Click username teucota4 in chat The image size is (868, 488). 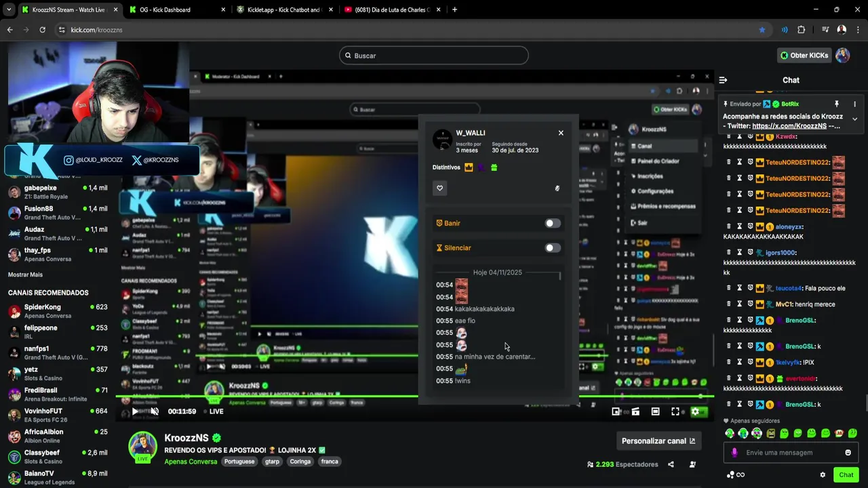pyautogui.click(x=789, y=288)
